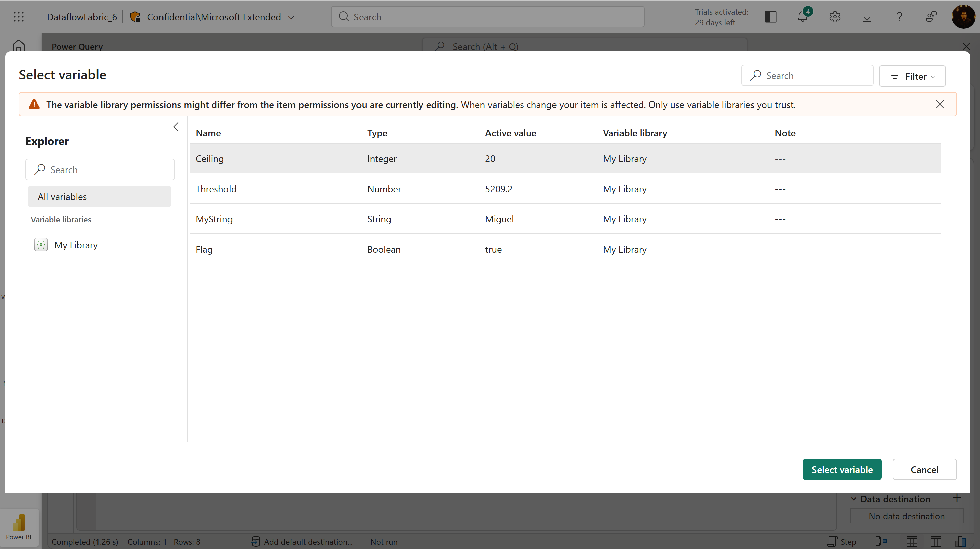Click the My Library variable library icon
Image resolution: width=980 pixels, height=549 pixels.
pos(40,245)
